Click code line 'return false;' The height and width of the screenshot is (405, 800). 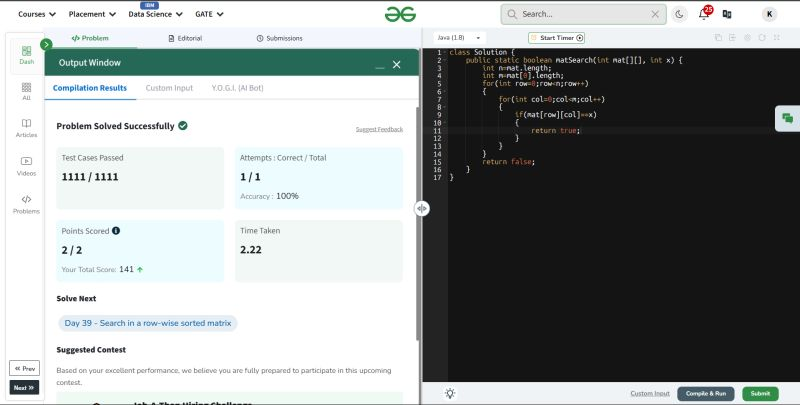pyautogui.click(x=508, y=162)
